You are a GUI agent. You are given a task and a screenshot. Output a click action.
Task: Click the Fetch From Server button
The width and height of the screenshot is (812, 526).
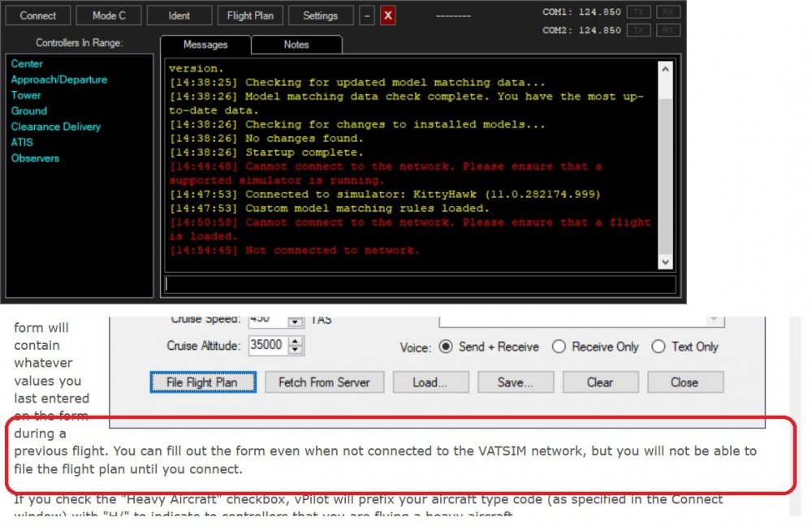coord(324,382)
